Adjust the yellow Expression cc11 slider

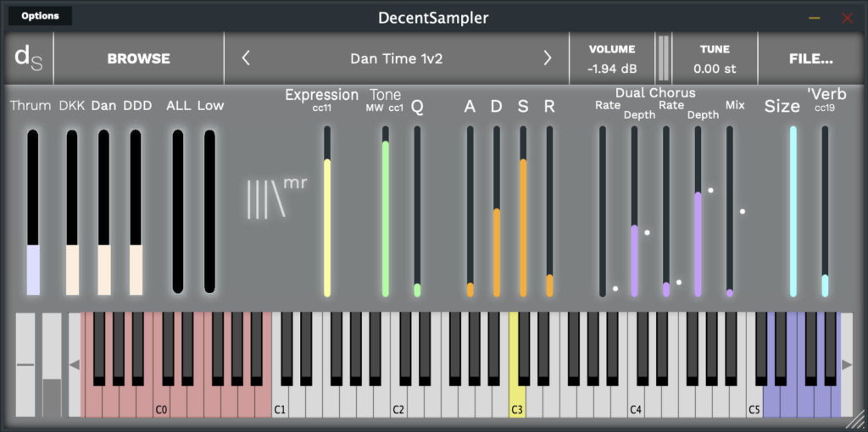click(x=327, y=211)
